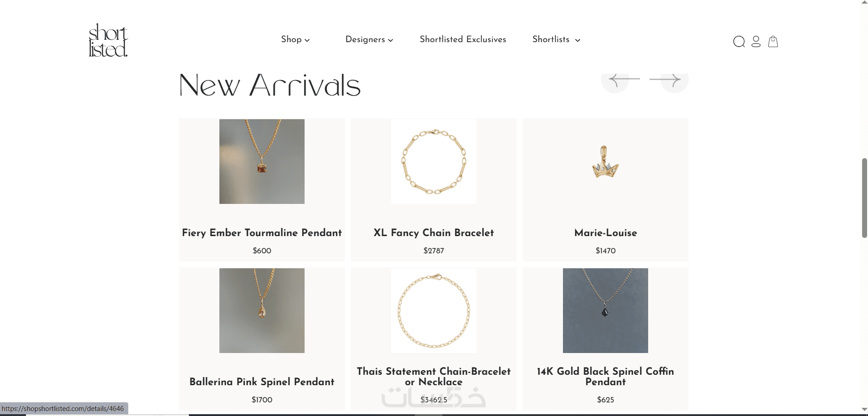Click the user account icon
868x416 pixels.
[756, 42]
